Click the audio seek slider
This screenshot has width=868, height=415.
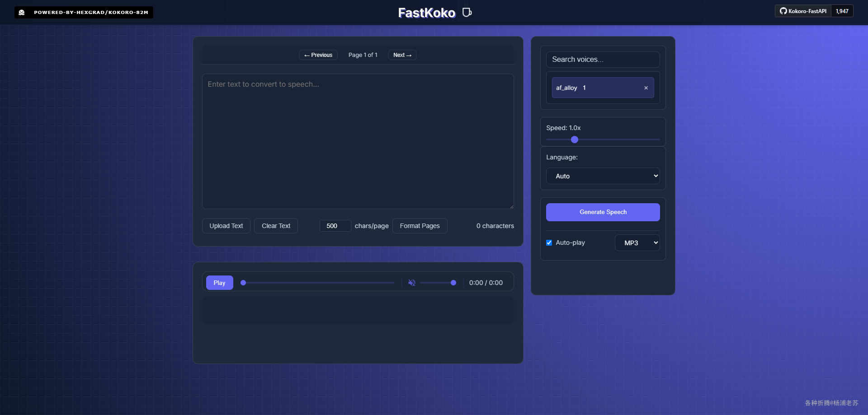[x=317, y=283]
